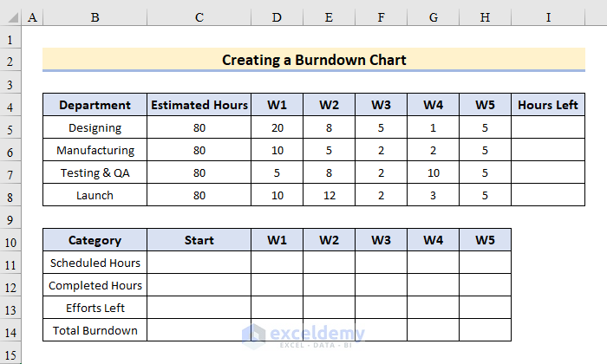
Task: Click the 'Testing & QA' cell
Action: point(95,172)
